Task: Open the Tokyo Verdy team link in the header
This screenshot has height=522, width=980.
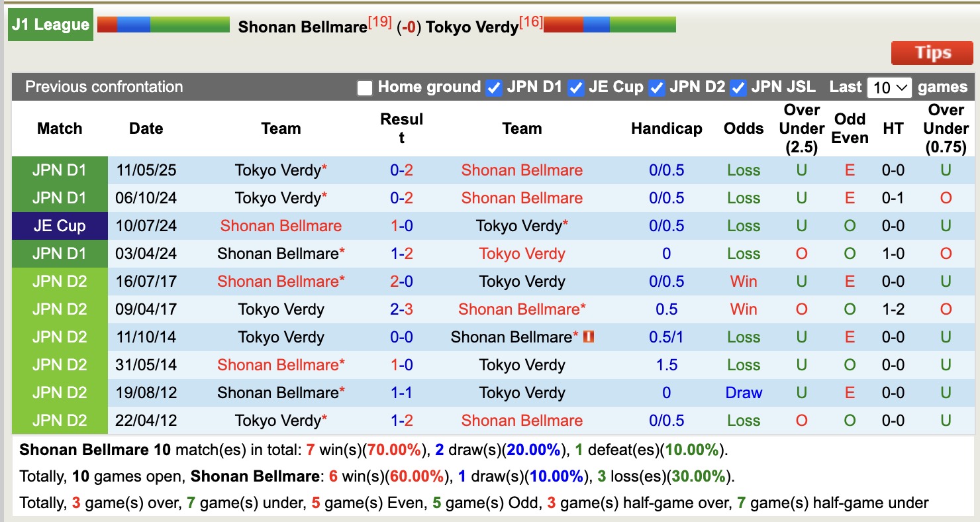Action: point(471,27)
